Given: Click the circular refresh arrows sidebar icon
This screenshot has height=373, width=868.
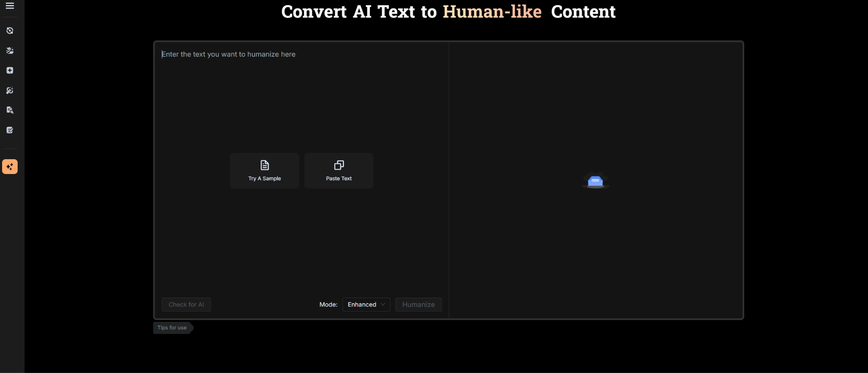Looking at the screenshot, I should point(10,31).
